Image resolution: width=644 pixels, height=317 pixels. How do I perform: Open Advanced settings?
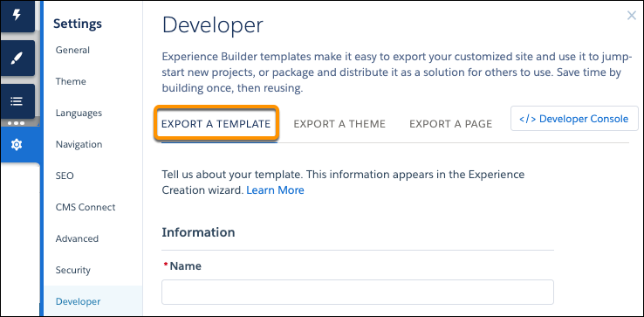pos(77,238)
